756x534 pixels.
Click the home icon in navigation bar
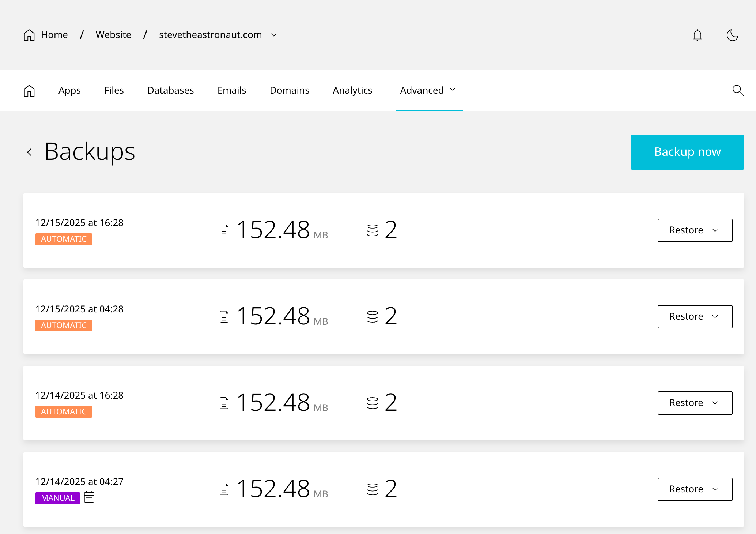pos(29,90)
